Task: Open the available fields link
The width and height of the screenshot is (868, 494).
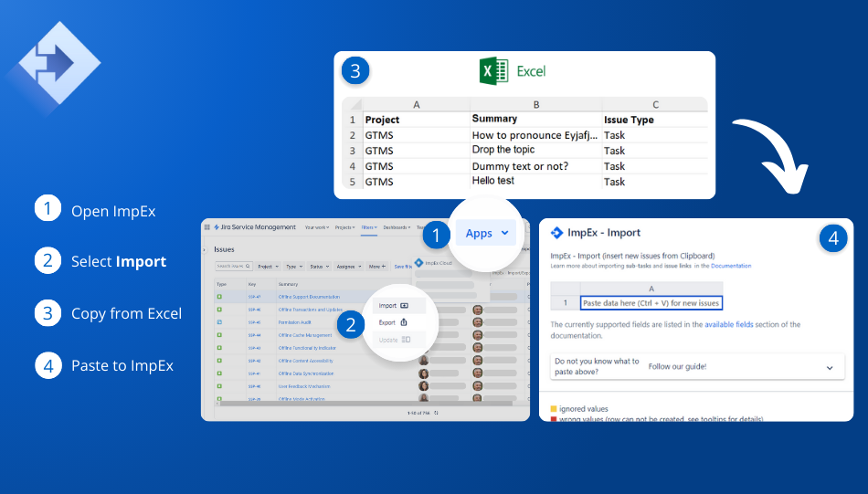Action: click(x=728, y=324)
